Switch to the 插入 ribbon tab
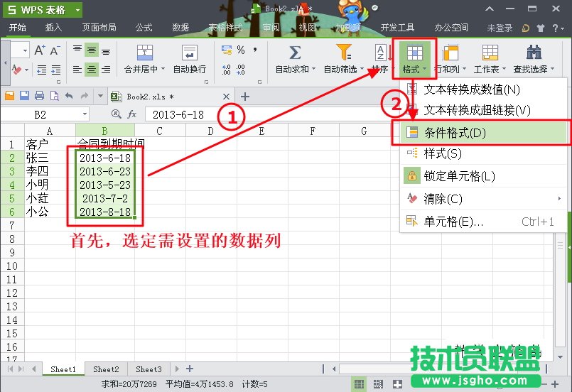The height and width of the screenshot is (392, 572). point(53,28)
